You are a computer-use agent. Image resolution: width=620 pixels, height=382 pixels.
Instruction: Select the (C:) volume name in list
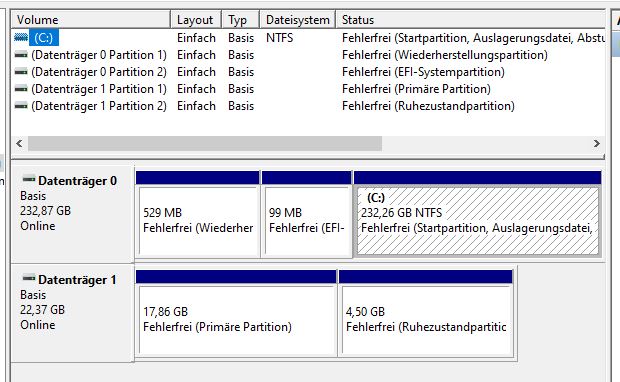tap(43, 38)
